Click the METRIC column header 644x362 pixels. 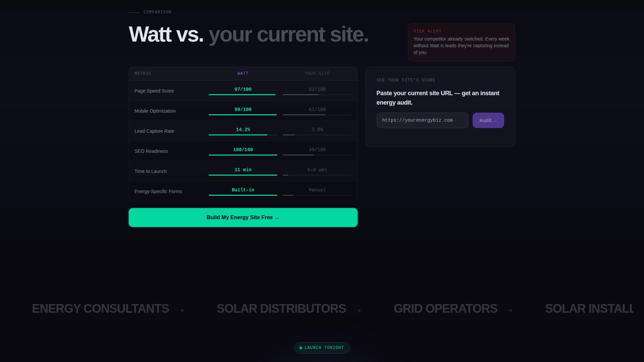point(143,73)
